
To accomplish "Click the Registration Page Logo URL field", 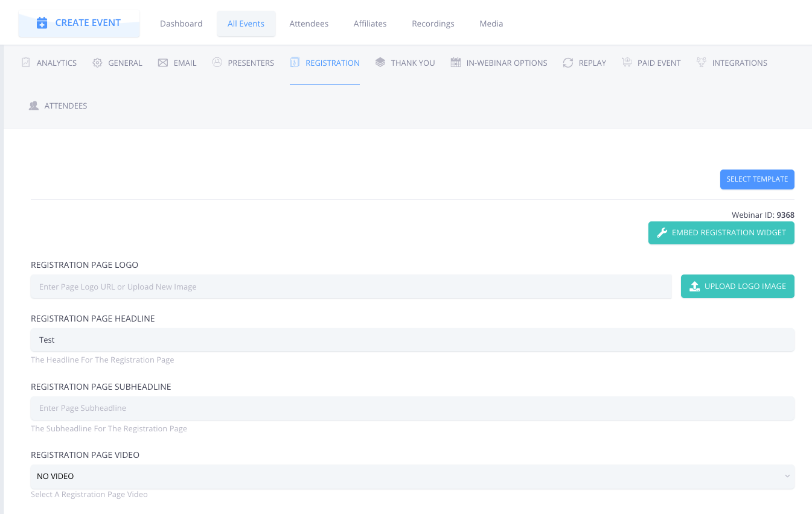I will pos(351,287).
